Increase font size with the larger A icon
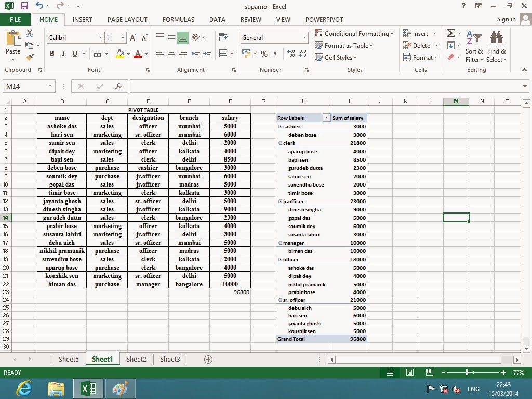532x399 pixels. click(x=133, y=37)
